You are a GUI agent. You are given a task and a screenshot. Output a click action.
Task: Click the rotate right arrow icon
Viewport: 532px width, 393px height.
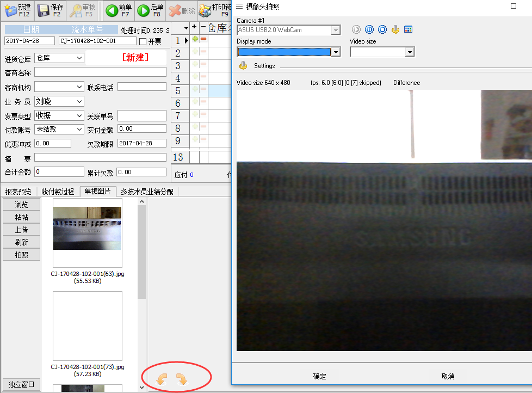[182, 379]
